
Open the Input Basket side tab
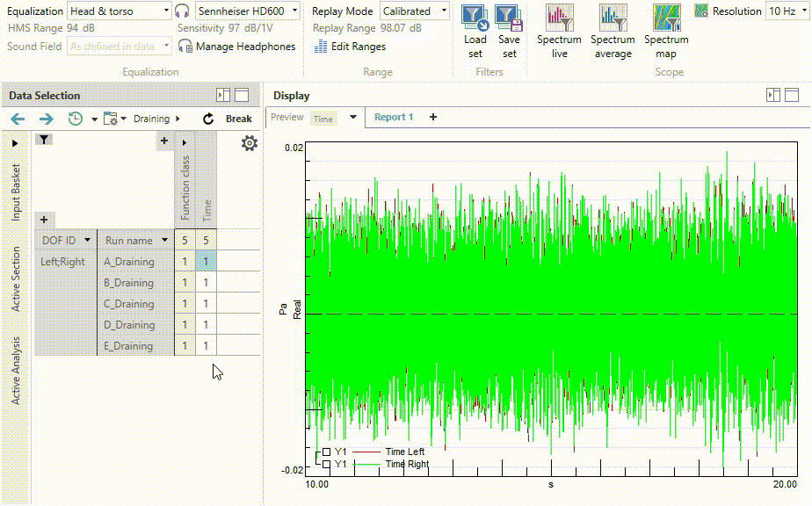pyautogui.click(x=16, y=192)
